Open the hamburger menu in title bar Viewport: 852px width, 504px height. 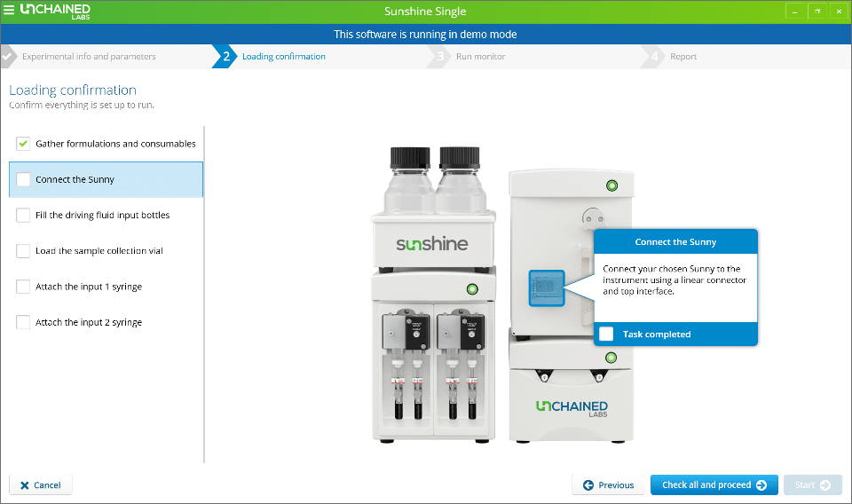tap(9, 11)
